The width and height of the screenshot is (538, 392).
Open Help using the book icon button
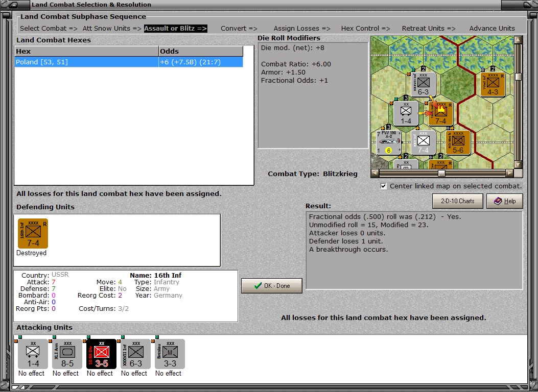[504, 201]
